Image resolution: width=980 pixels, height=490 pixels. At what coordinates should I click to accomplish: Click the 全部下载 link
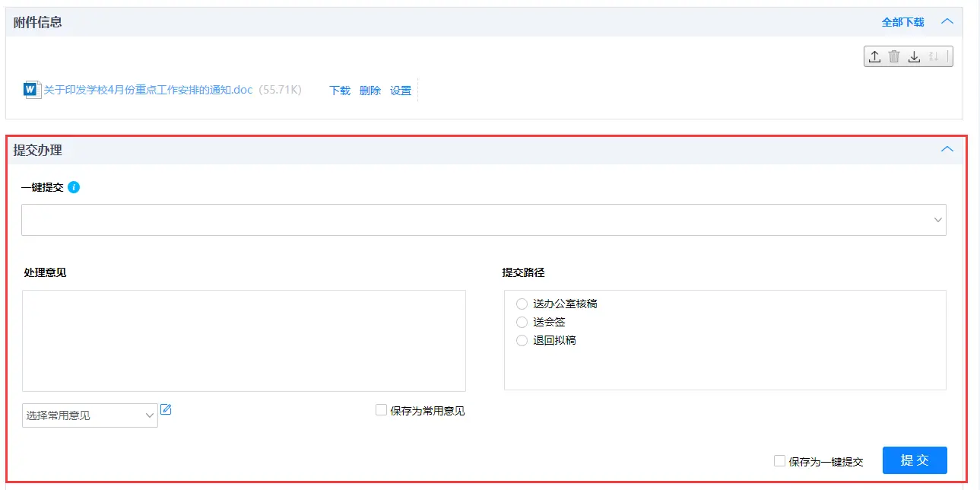pos(902,22)
